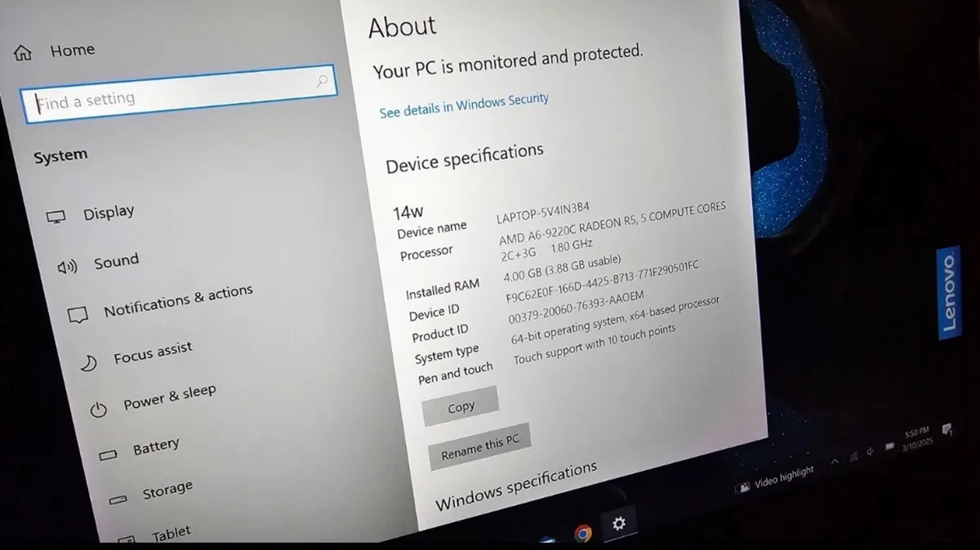
Task: Click the Copy device specifications button
Action: (461, 406)
